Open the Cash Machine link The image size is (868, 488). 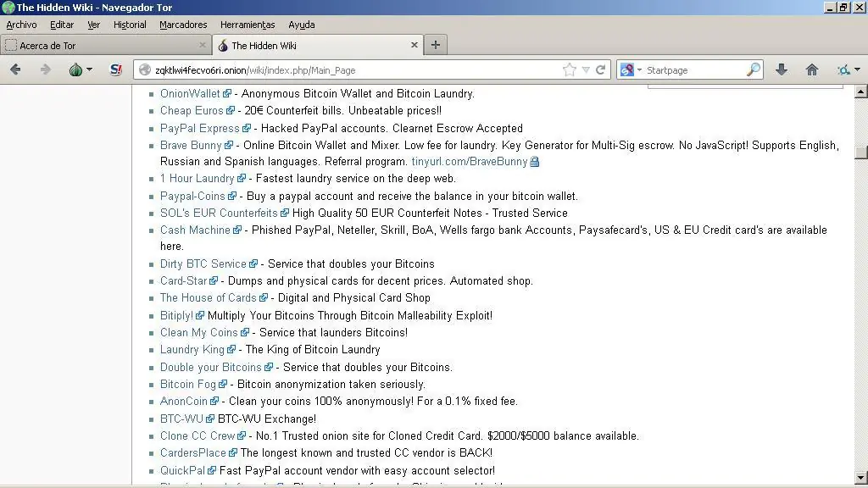tap(195, 230)
